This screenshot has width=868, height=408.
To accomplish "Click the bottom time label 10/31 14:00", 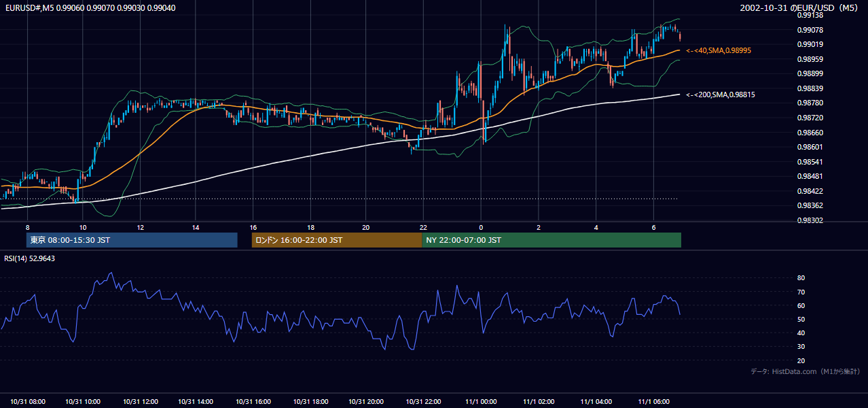I will point(196,402).
